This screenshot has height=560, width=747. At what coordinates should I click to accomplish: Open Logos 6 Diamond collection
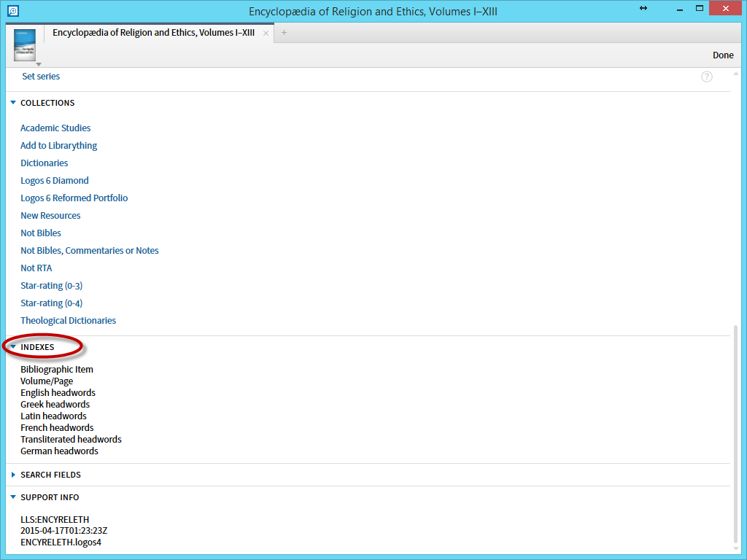point(54,181)
